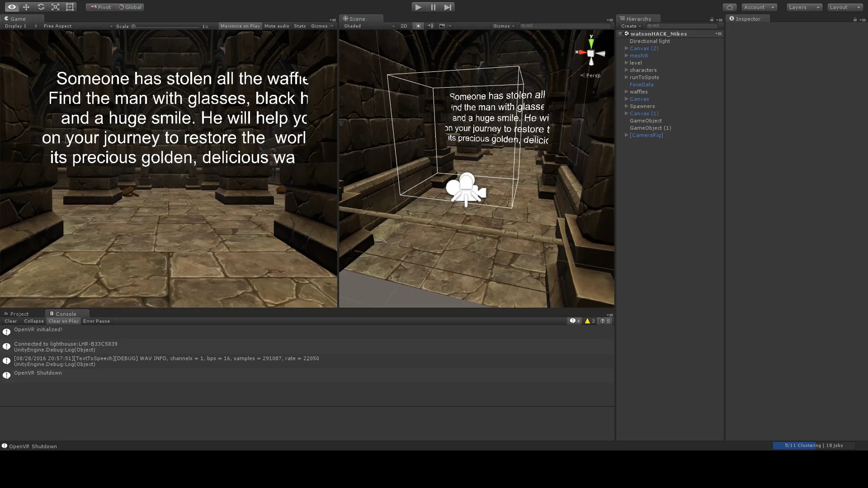
Task: Select the Rotate tool
Action: [41, 7]
